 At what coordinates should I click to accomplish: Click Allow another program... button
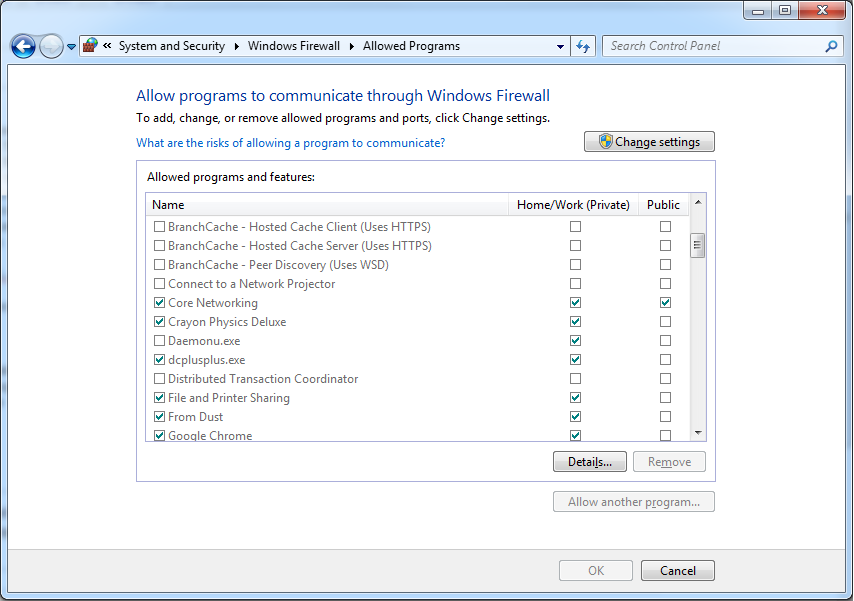pos(634,502)
